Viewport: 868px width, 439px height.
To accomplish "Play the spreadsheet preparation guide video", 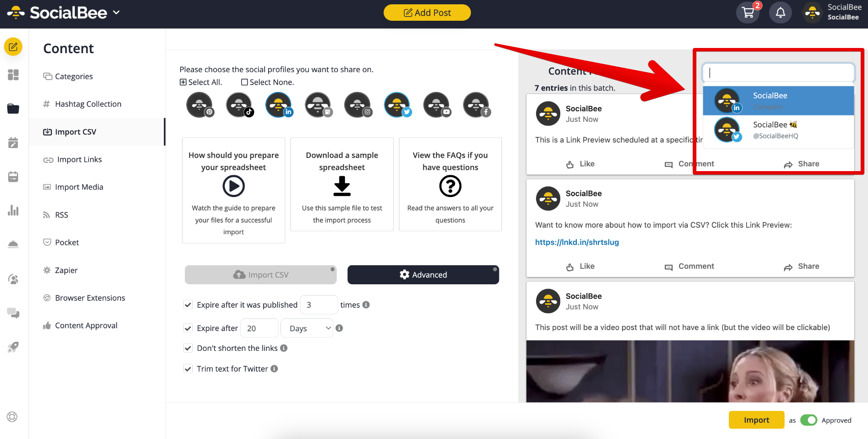I will 233,186.
